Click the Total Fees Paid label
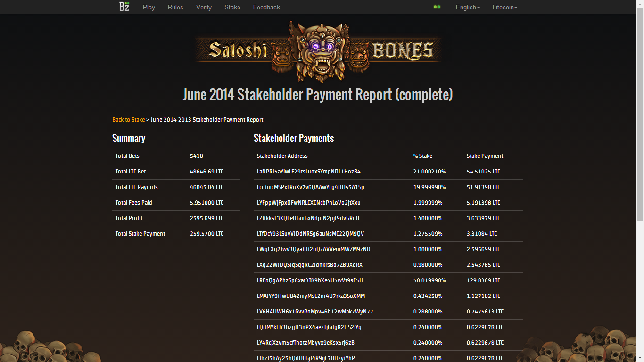 [x=134, y=203]
